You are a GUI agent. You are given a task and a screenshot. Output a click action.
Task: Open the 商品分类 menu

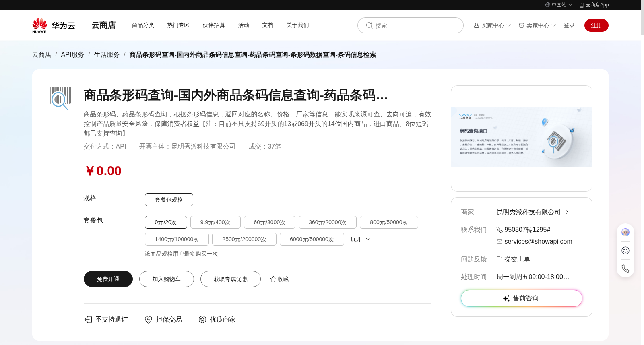[143, 25]
